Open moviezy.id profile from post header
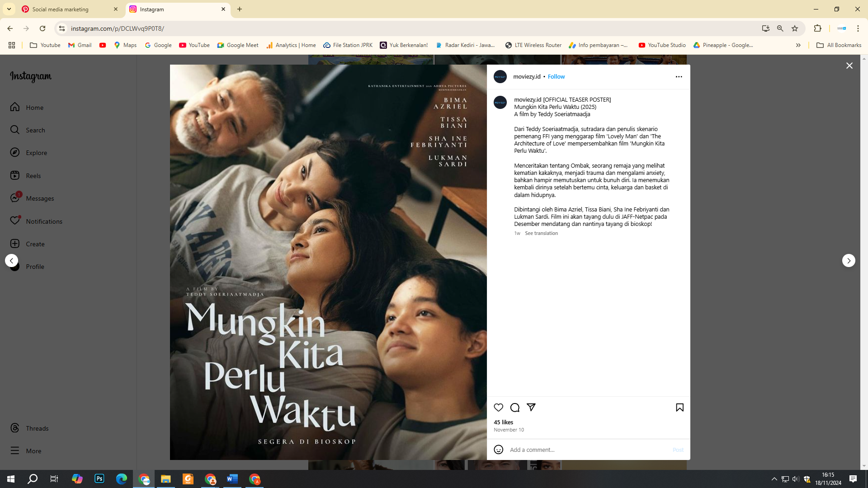 [527, 77]
